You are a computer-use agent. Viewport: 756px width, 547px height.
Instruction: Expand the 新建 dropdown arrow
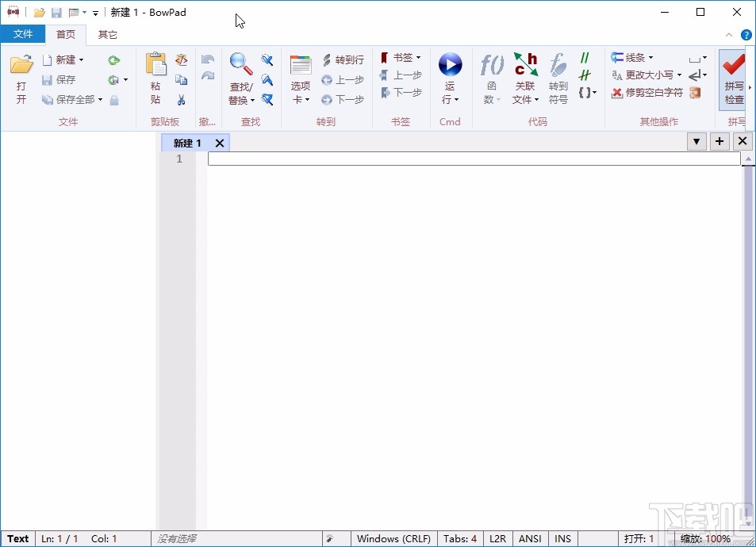pyautogui.click(x=81, y=59)
